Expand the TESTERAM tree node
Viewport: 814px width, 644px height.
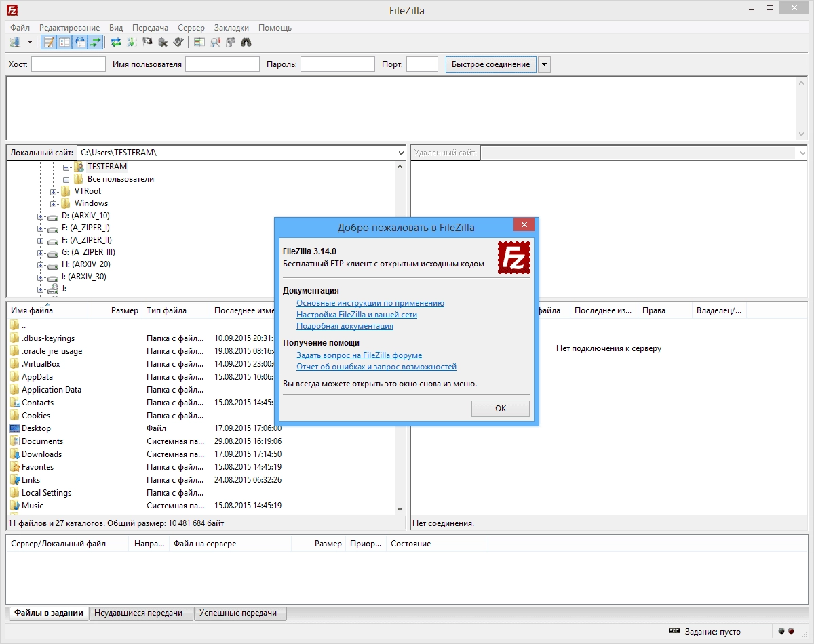click(66, 167)
